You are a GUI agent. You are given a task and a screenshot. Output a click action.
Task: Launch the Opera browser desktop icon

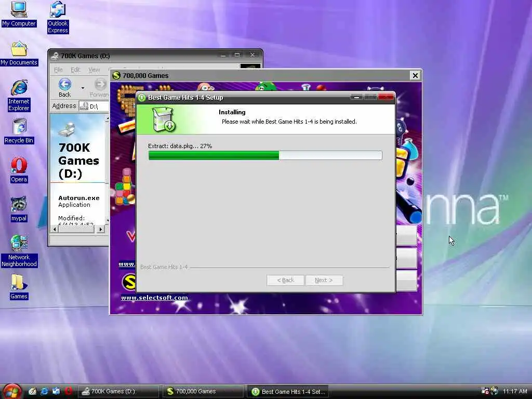(x=19, y=170)
